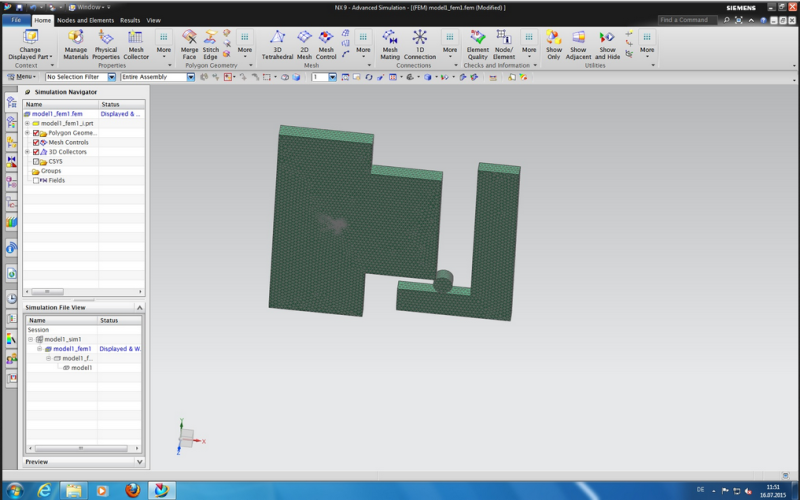Switch to the Home tab
Image resolution: width=800 pixels, height=500 pixels.
(42, 20)
